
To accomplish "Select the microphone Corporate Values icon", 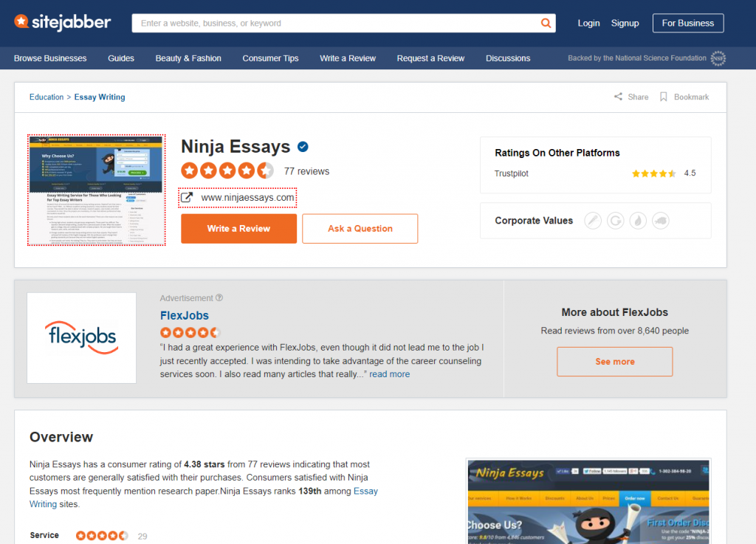I will (x=593, y=221).
